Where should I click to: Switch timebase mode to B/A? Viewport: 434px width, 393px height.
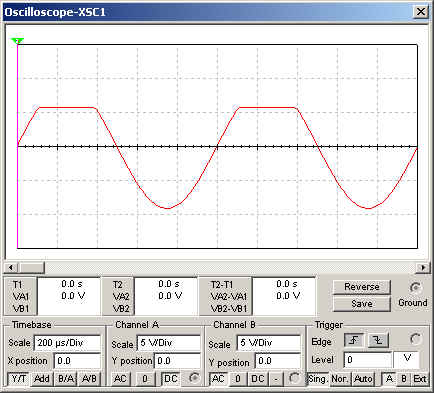(x=66, y=379)
